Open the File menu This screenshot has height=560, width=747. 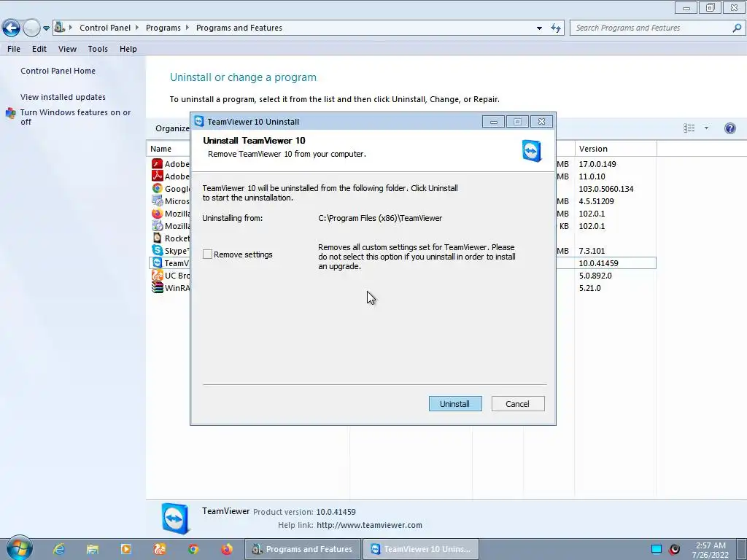[14, 49]
